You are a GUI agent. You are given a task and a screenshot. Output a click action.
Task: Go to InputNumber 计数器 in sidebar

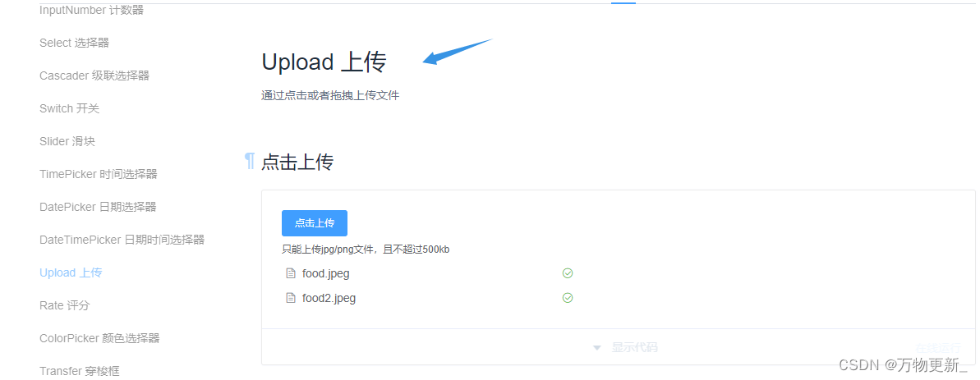pos(91,10)
